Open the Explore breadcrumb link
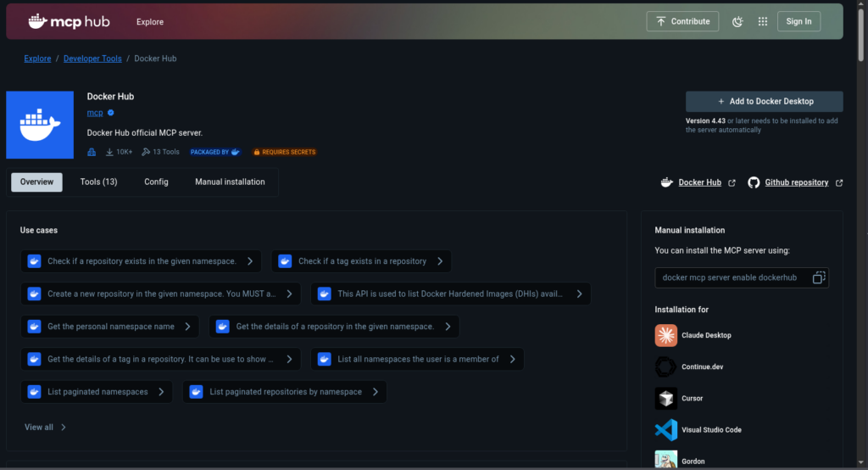The image size is (868, 470). [37, 59]
